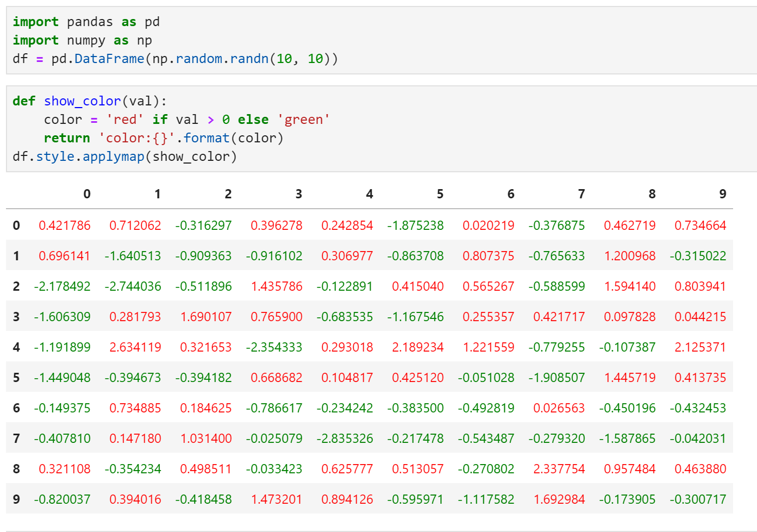Select column header 9 in the table

pos(722,193)
